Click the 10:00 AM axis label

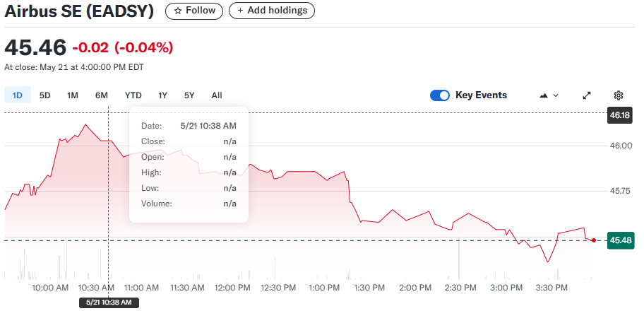pos(50,288)
